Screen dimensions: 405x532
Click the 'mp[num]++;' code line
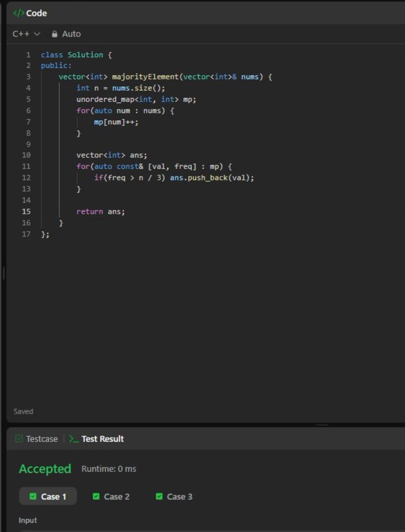click(x=116, y=122)
